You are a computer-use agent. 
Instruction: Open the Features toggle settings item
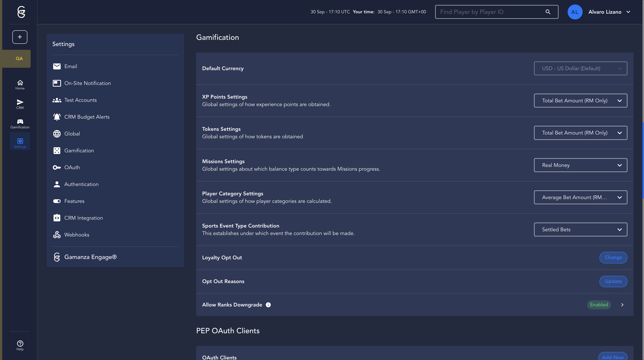tap(74, 201)
